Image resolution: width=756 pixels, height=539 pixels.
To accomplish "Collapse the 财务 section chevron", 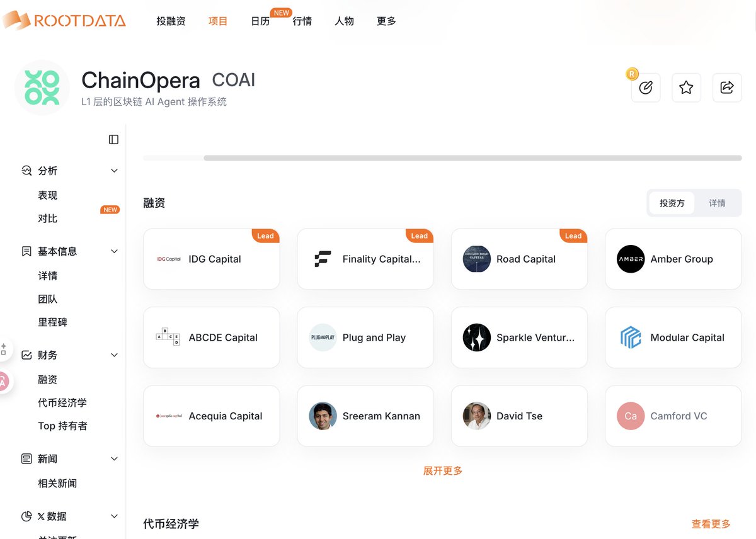I will click(x=114, y=355).
